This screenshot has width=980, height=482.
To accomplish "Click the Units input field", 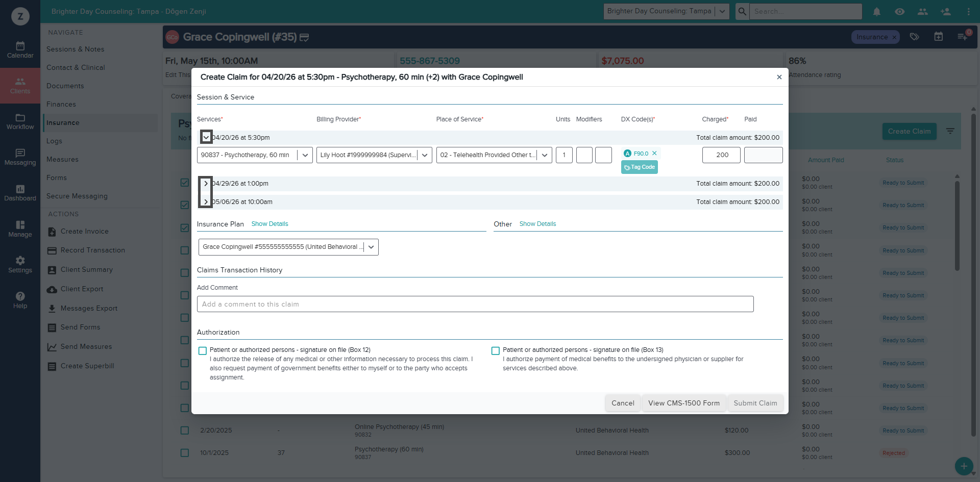I will (564, 155).
